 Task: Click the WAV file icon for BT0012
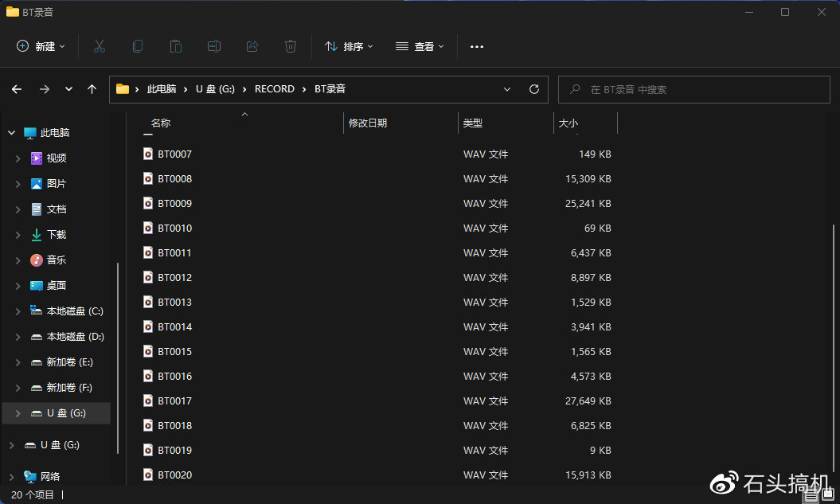click(148, 277)
